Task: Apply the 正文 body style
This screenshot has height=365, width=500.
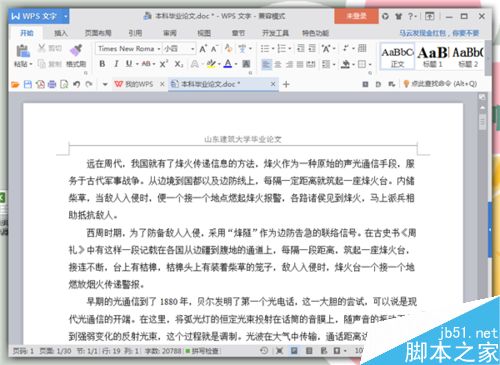Action: click(x=397, y=57)
